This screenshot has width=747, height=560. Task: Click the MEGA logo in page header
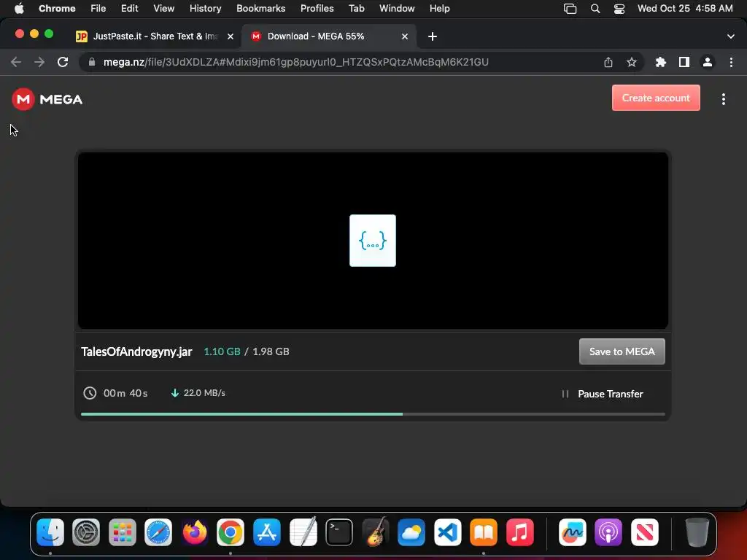pos(47,99)
